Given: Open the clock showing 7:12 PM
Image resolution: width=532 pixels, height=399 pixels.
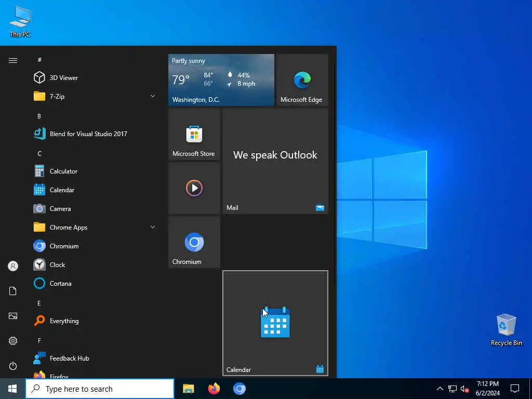Looking at the screenshot, I should [x=487, y=389].
